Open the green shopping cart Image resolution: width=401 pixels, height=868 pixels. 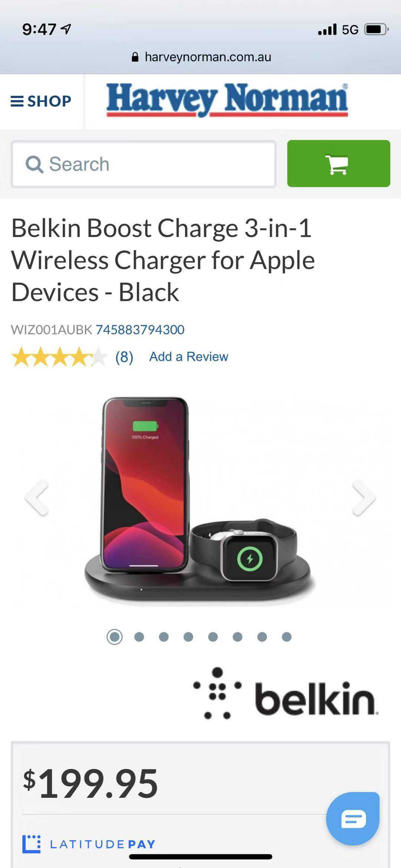(x=339, y=163)
